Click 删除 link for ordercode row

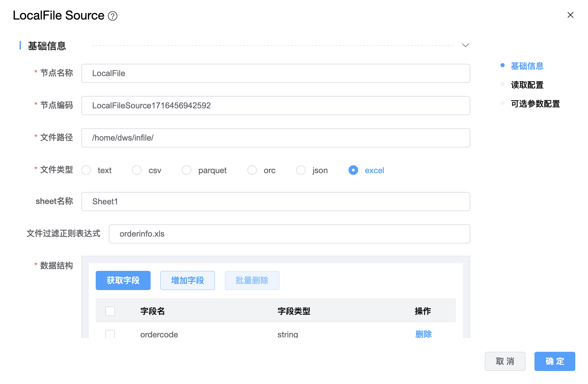tap(423, 334)
